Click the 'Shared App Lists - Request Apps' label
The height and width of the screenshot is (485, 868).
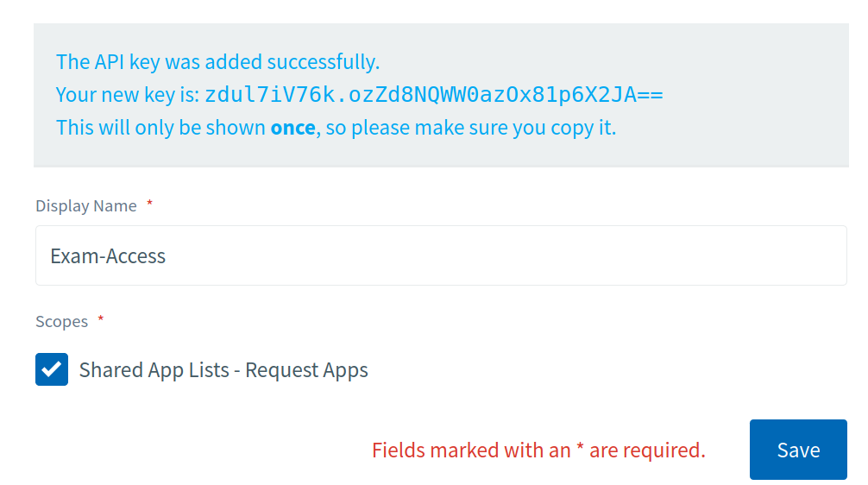(x=223, y=370)
